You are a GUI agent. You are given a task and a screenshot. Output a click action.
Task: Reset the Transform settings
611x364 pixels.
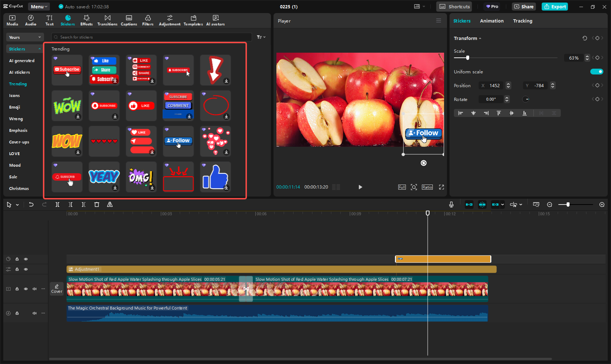[x=584, y=38]
